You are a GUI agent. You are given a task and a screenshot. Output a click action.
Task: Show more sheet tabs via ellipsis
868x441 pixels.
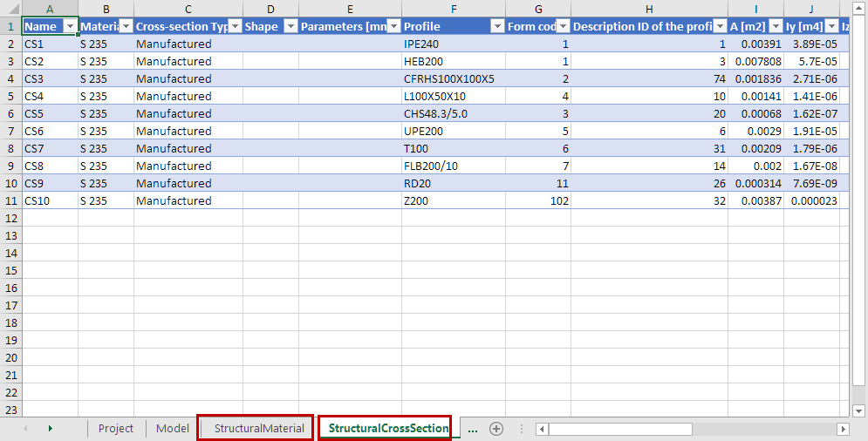pos(472,428)
